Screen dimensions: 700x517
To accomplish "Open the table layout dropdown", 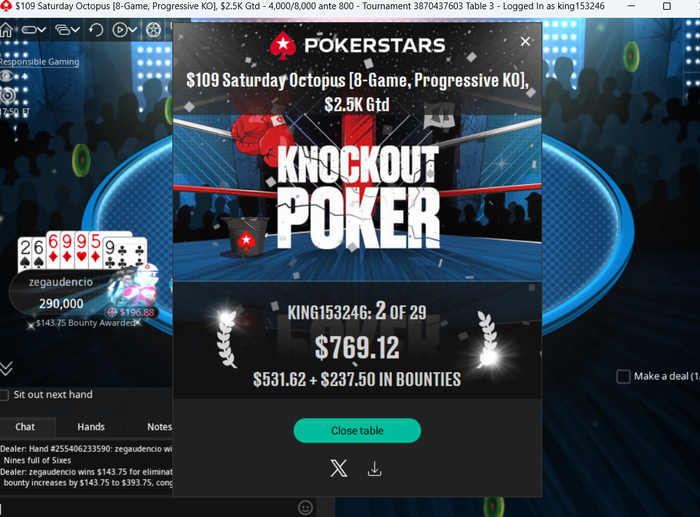I will [x=34, y=30].
